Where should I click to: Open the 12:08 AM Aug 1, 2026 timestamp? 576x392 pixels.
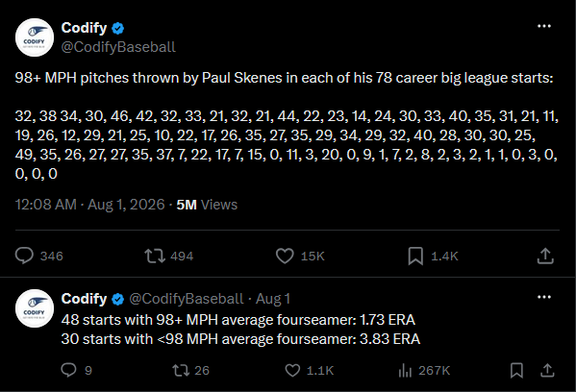pyautogui.click(x=90, y=205)
